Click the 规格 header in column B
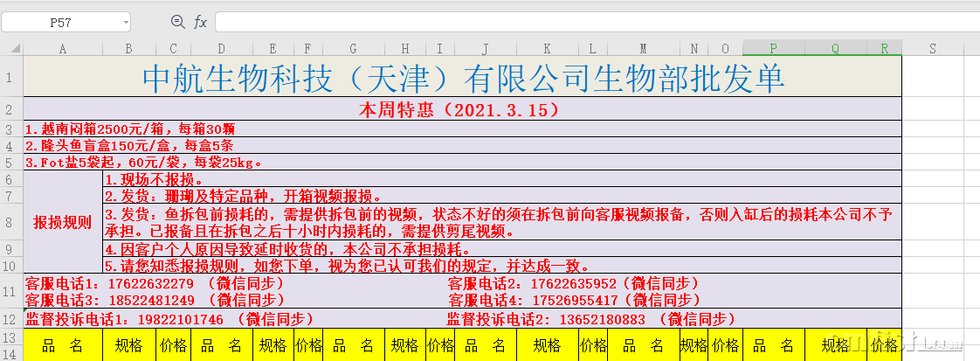The height and width of the screenshot is (361, 980). click(x=128, y=344)
